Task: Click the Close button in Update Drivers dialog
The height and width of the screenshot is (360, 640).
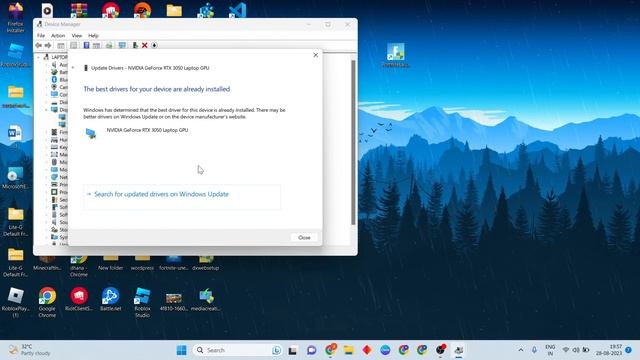Action: (x=304, y=238)
